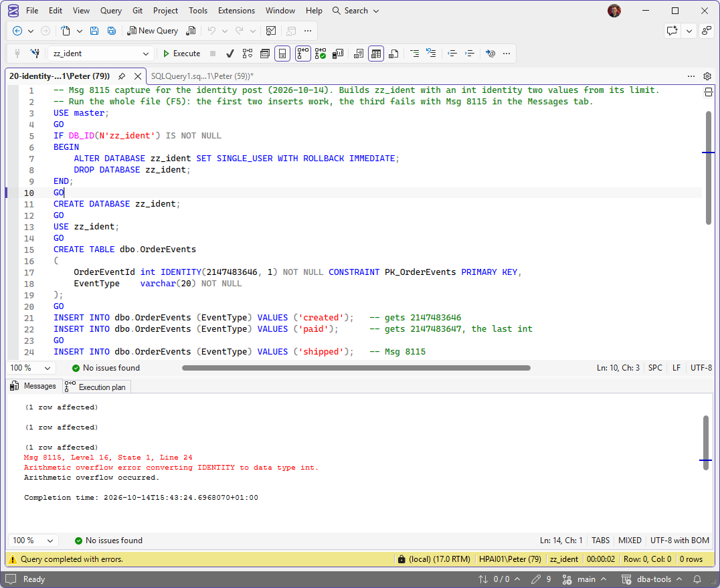Click the New Query button
The width and height of the screenshot is (720, 588).
click(x=153, y=31)
